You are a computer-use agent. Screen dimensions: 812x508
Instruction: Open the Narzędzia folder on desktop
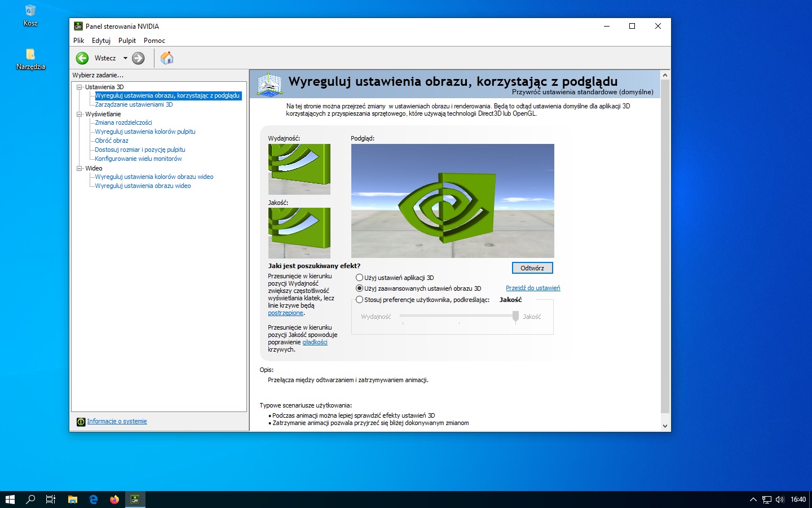[x=30, y=55]
